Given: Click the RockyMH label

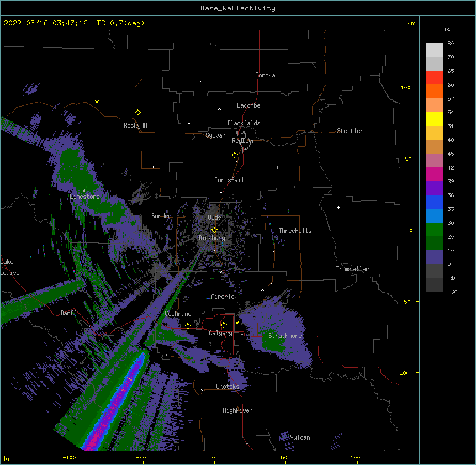Looking at the screenshot, I should tap(135, 125).
